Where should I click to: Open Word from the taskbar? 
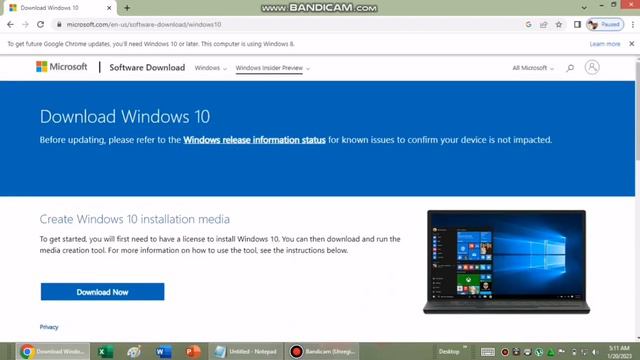pyautogui.click(x=164, y=351)
